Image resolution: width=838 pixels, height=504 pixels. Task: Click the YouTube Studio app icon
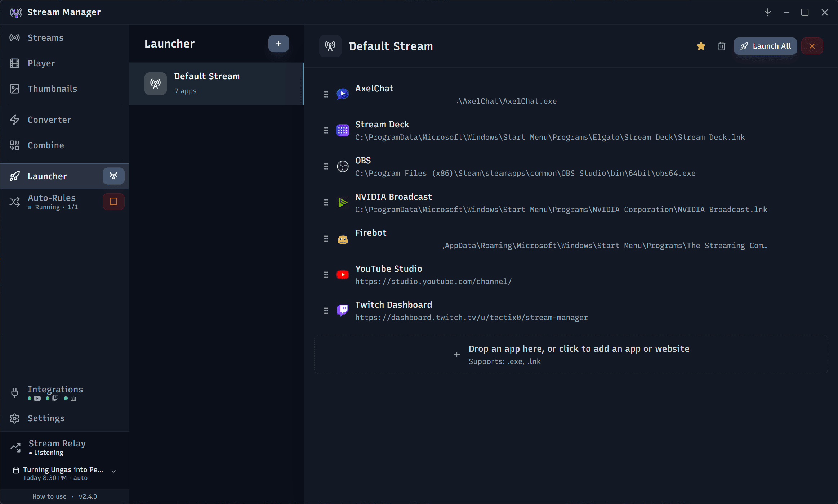pos(343,275)
